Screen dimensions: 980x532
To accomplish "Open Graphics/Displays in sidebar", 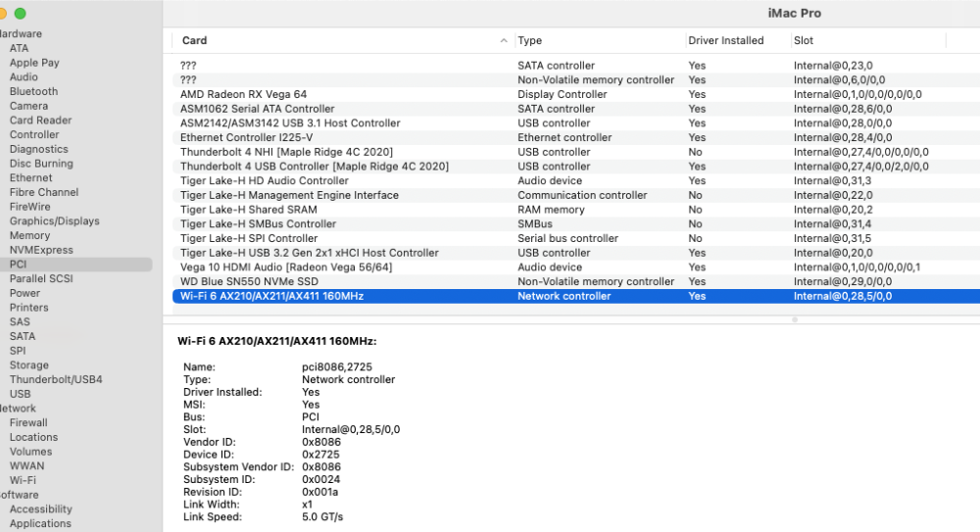I will click(54, 220).
